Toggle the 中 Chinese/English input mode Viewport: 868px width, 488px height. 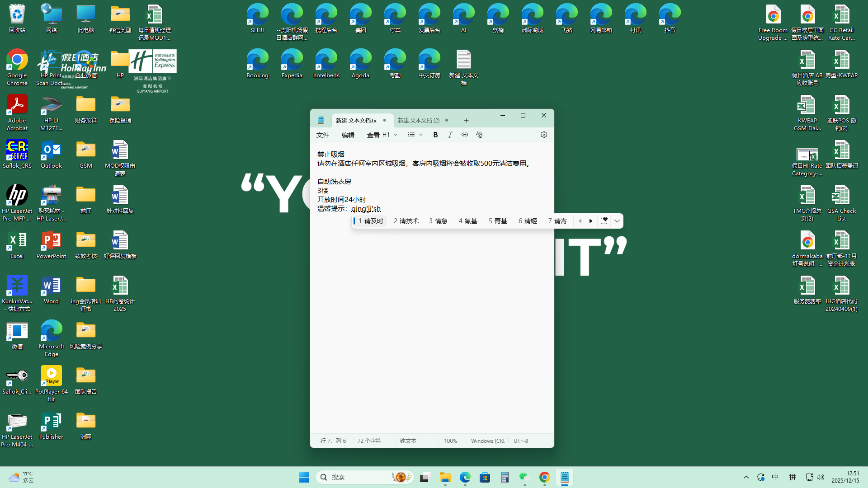775,477
